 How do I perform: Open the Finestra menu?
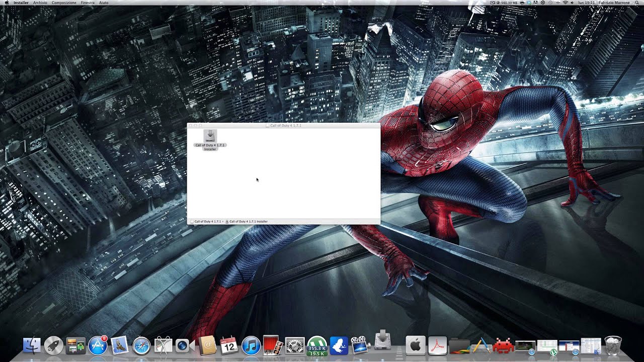pyautogui.click(x=88, y=3)
